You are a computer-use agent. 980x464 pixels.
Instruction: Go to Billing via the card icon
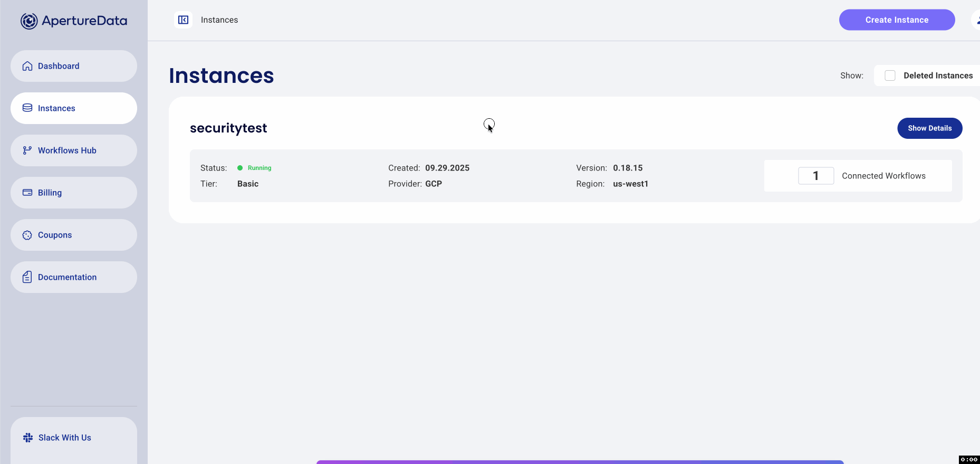point(27,193)
